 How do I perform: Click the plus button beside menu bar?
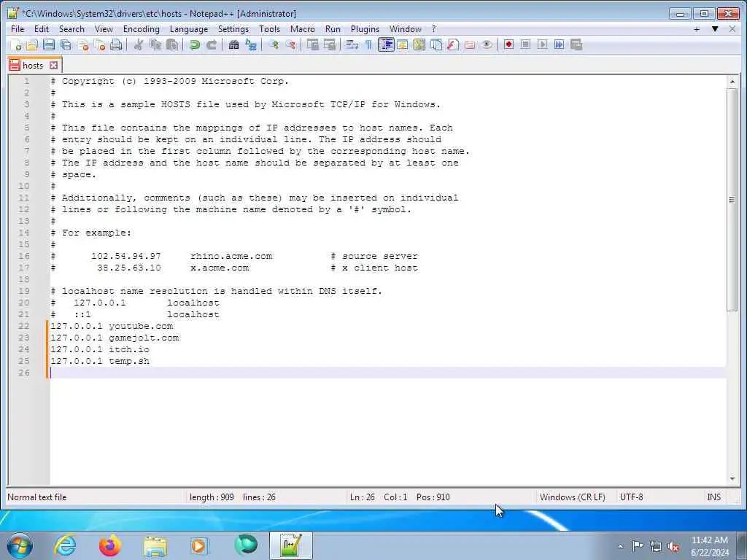[x=697, y=29]
